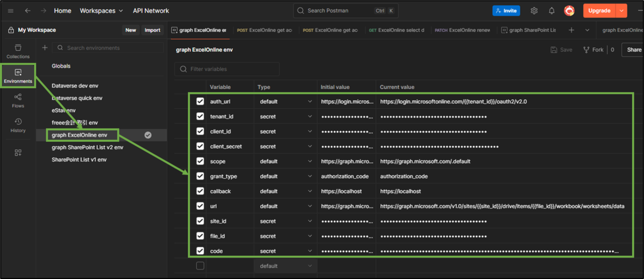This screenshot has height=279, width=644.
Task: Uncheck the client_id variable checkbox
Action: pos(200,131)
